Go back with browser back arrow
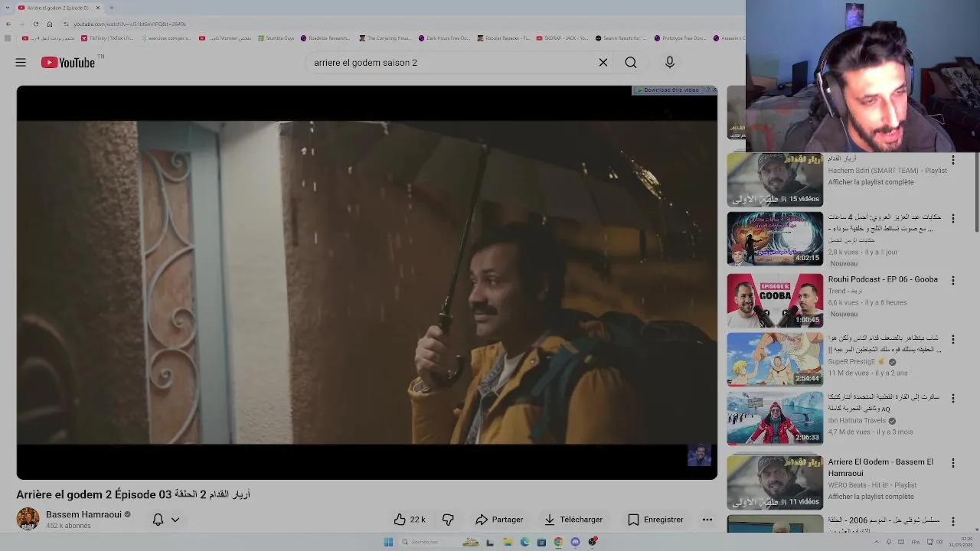This screenshot has width=980, height=551. coord(8,24)
